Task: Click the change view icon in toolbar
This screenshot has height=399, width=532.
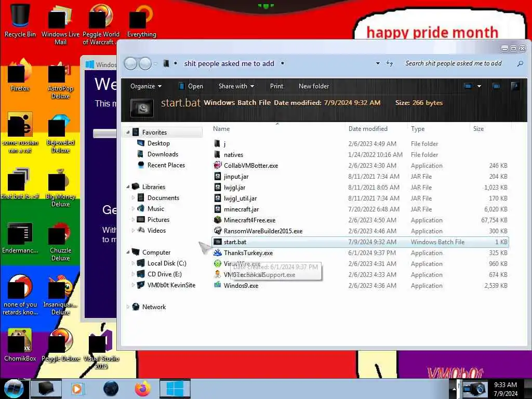Action: click(468, 86)
